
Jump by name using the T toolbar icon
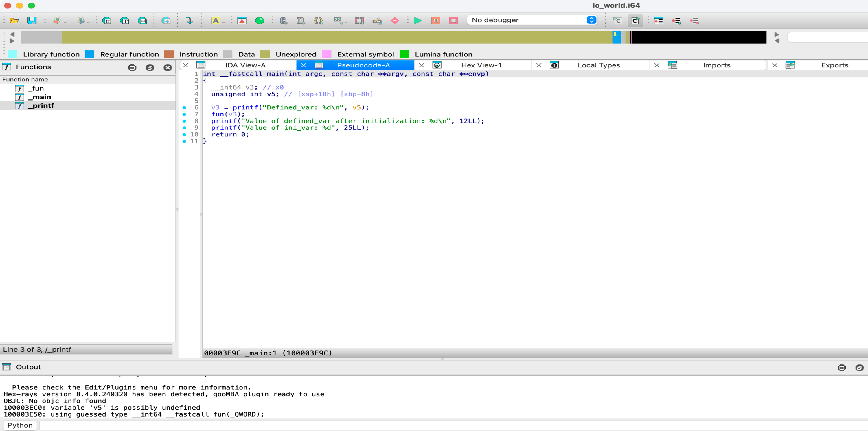125,21
